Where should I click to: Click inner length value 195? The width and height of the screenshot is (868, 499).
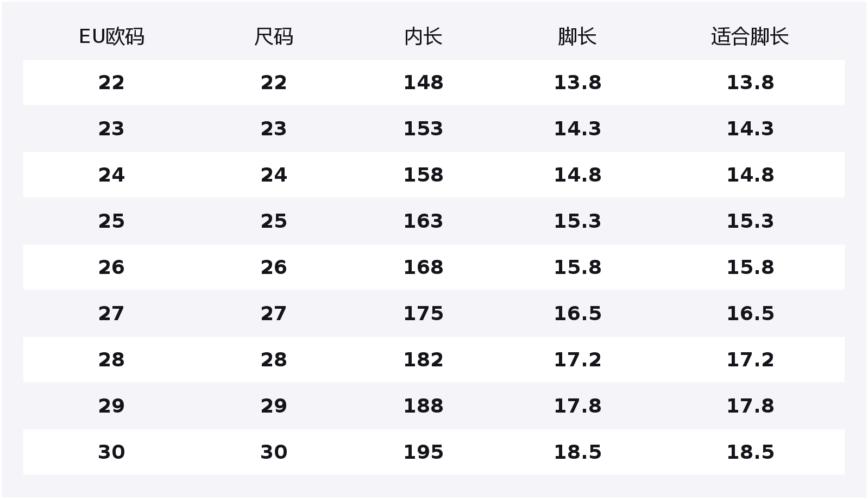click(423, 452)
